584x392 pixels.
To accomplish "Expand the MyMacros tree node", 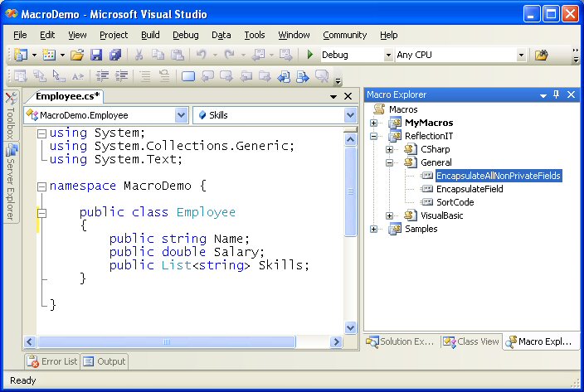I will pyautogui.click(x=373, y=123).
